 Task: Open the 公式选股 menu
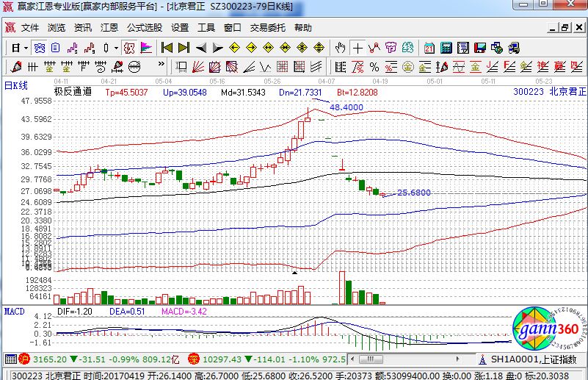(144, 28)
